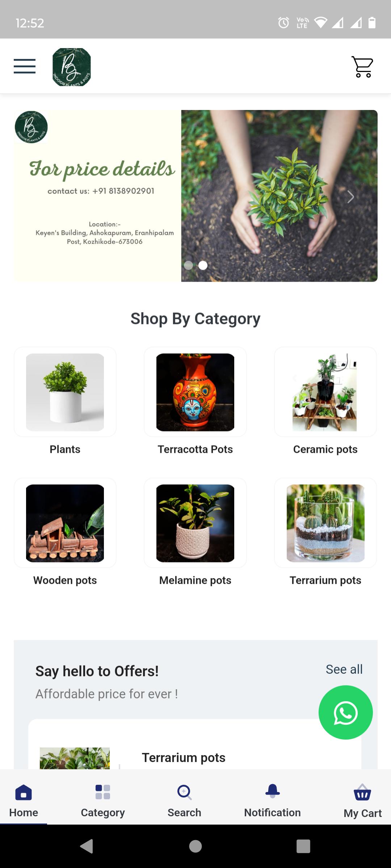391x868 pixels.
Task: Open the Wooden pots category
Action: pyautogui.click(x=65, y=532)
